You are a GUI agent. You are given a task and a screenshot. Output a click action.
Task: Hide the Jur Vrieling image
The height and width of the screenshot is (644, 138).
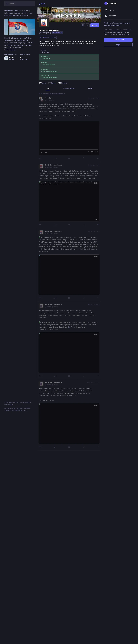96,183
